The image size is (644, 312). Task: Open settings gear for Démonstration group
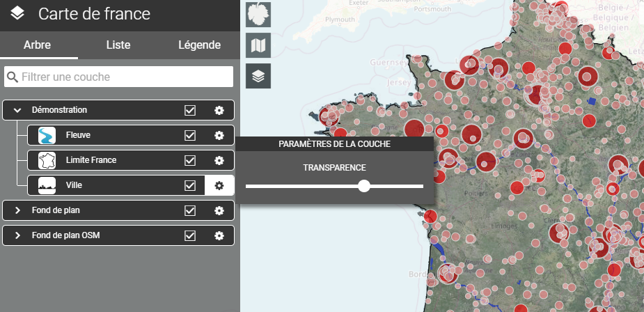click(219, 110)
